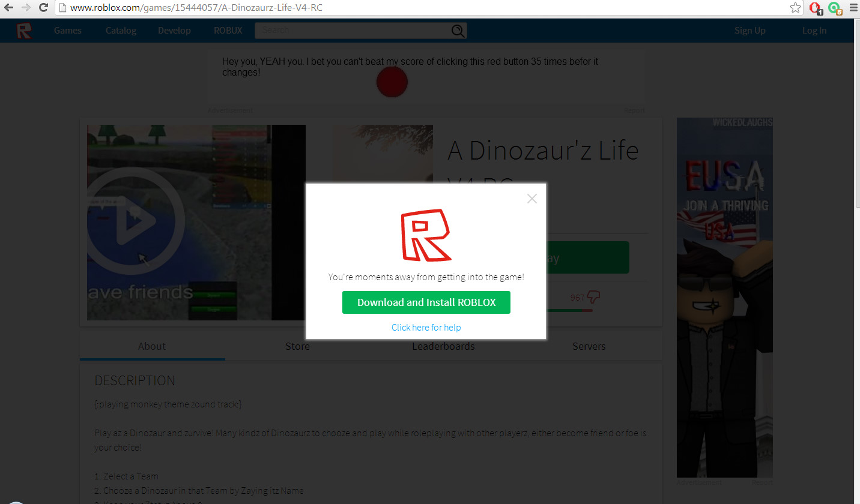The width and height of the screenshot is (860, 504).
Task: Click the red button in the ad
Action: pos(392,82)
